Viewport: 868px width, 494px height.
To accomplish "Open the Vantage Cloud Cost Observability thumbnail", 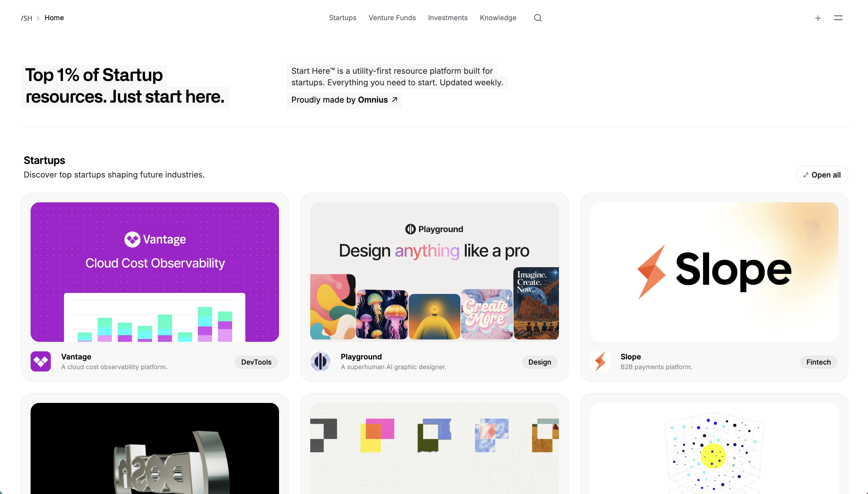I will click(x=155, y=272).
